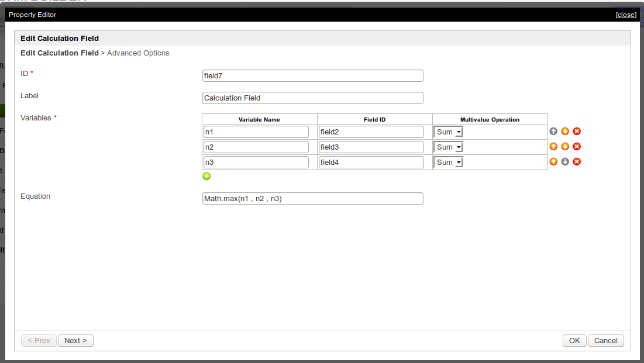Go to Advanced Options breadcrumb
Viewport: 644px width, 363px height.
click(138, 53)
